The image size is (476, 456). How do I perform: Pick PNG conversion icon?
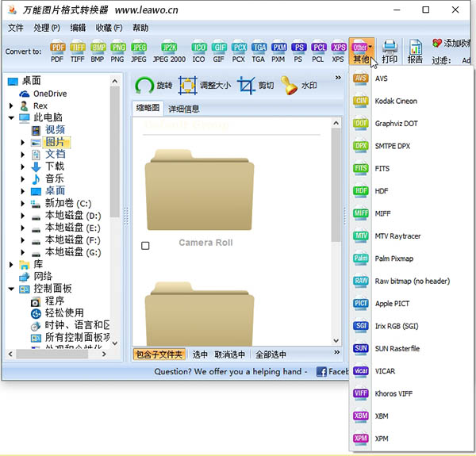click(x=117, y=51)
